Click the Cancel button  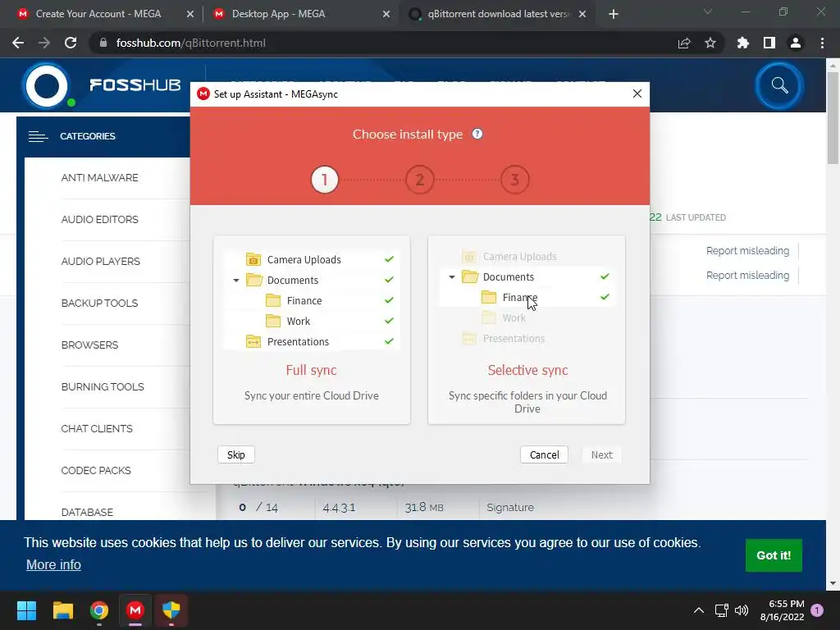click(545, 454)
